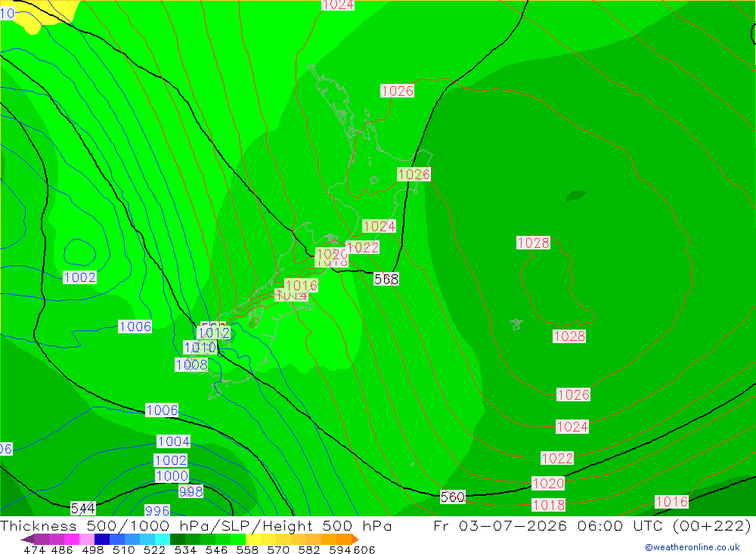
Task: Click the red 1024 label at the top edge of the map
Action: point(338,5)
